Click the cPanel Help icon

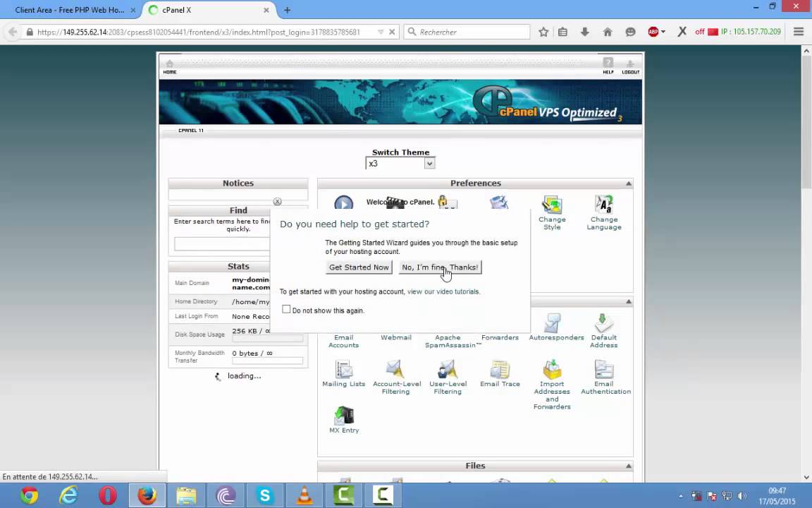click(608, 66)
